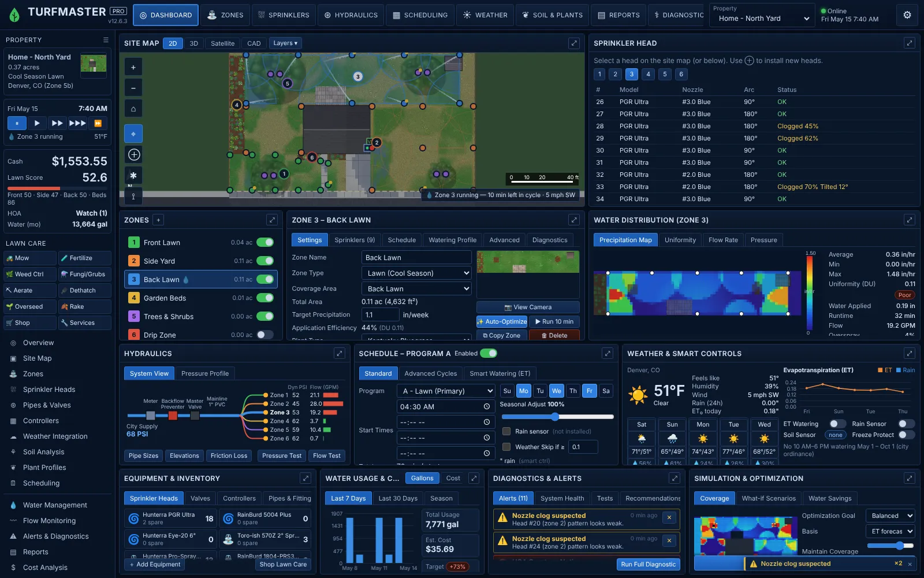The height and width of the screenshot is (578, 924).
Task: Click Run Full Diagnostic button
Action: tap(648, 564)
